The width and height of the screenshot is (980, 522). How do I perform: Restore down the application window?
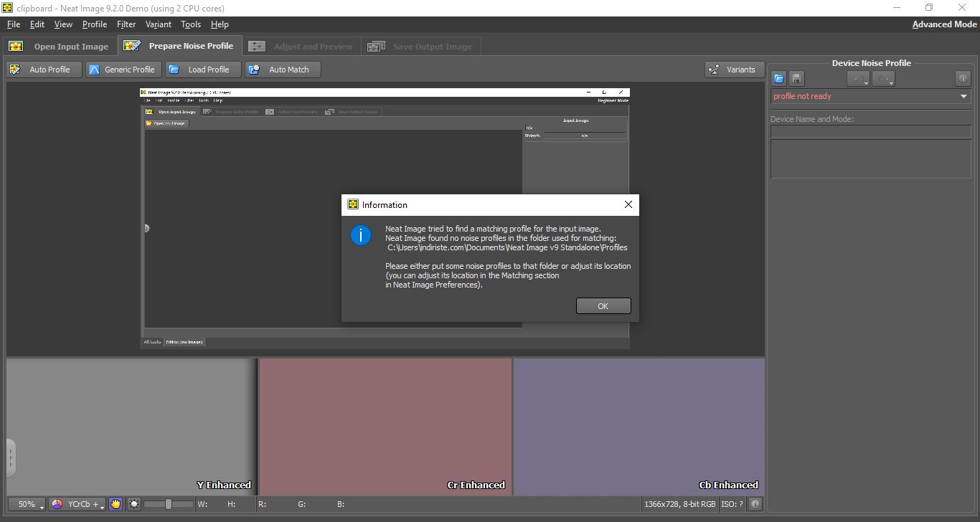pyautogui.click(x=929, y=8)
